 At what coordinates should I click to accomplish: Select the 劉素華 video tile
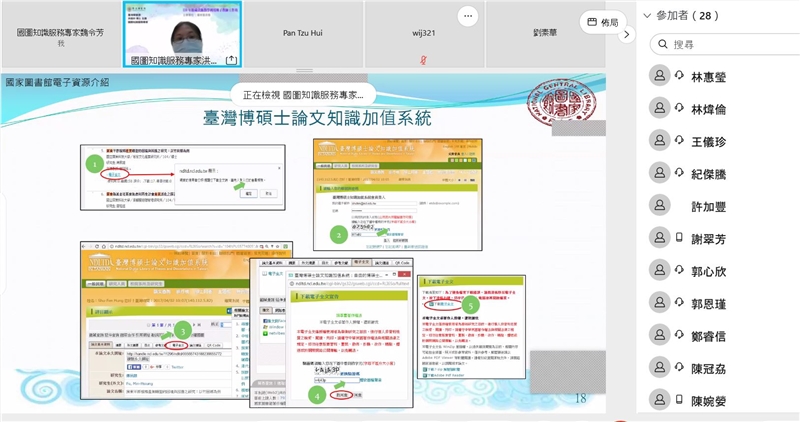coord(545,34)
